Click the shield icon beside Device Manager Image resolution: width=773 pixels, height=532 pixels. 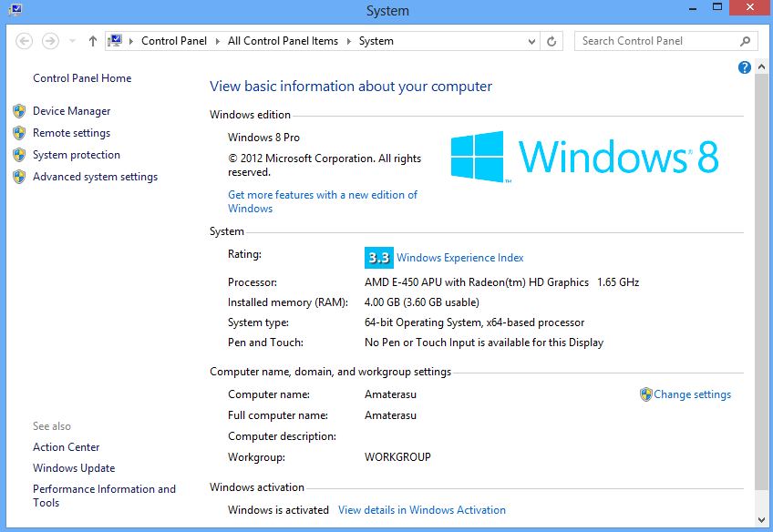point(19,111)
